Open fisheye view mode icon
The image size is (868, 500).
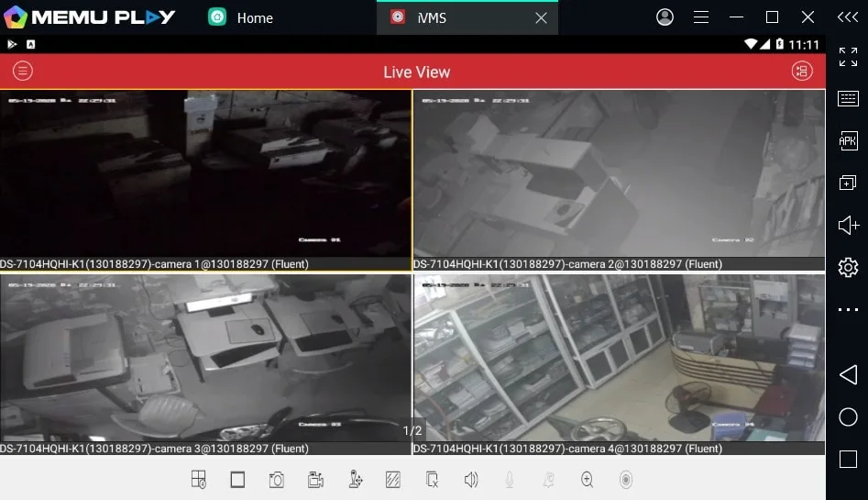pyautogui.click(x=625, y=480)
